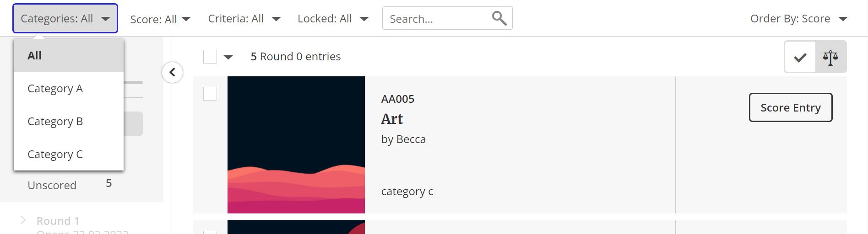The image size is (868, 234).
Task: Click the search magnifier icon
Action: [499, 18]
